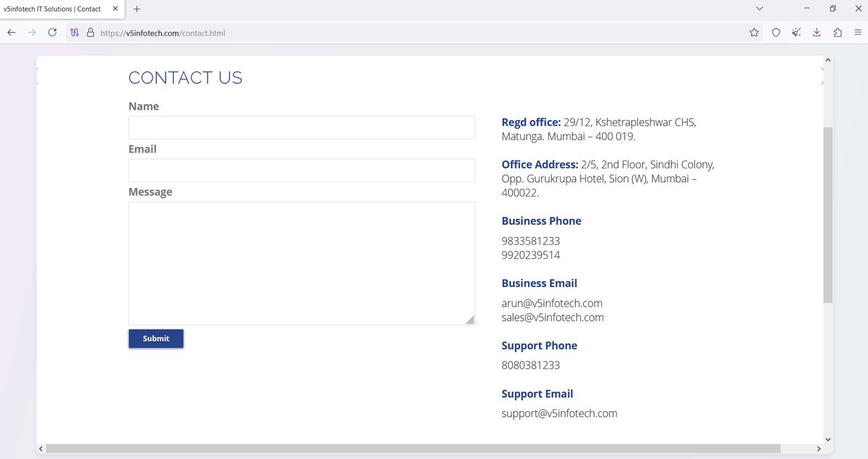Click support phone 8080381233

pos(531,365)
